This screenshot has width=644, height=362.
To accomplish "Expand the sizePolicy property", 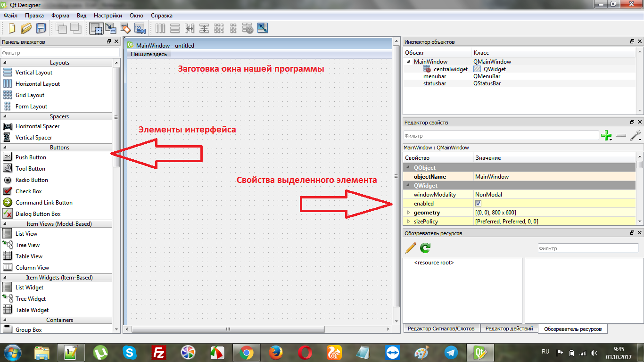I will pyautogui.click(x=409, y=222).
